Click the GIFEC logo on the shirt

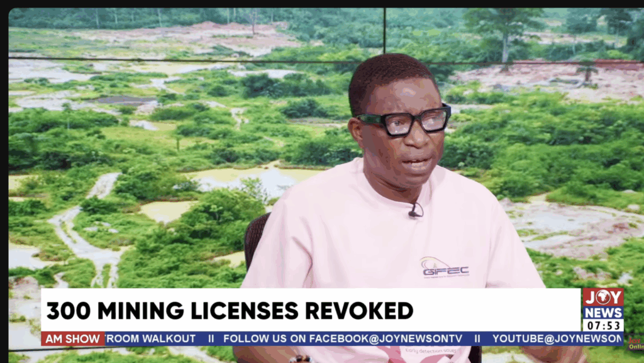pyautogui.click(x=445, y=268)
